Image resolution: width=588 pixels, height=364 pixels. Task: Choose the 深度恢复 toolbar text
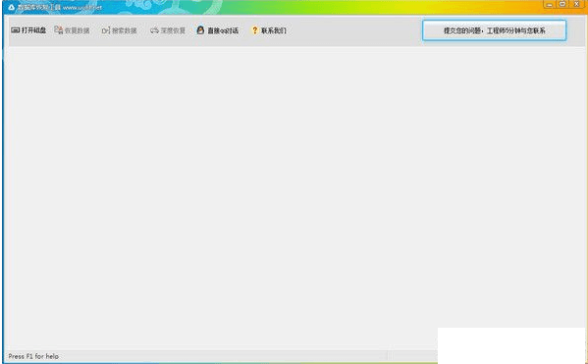[x=173, y=30]
